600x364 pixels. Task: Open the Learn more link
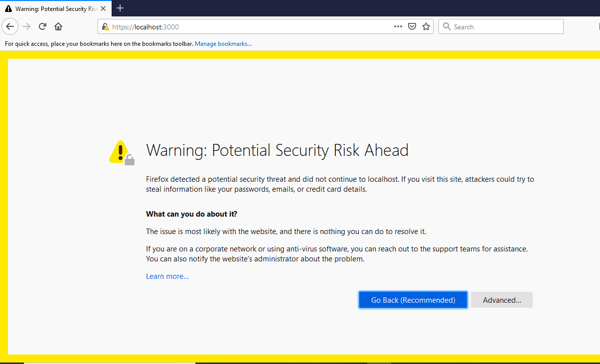pos(167,276)
